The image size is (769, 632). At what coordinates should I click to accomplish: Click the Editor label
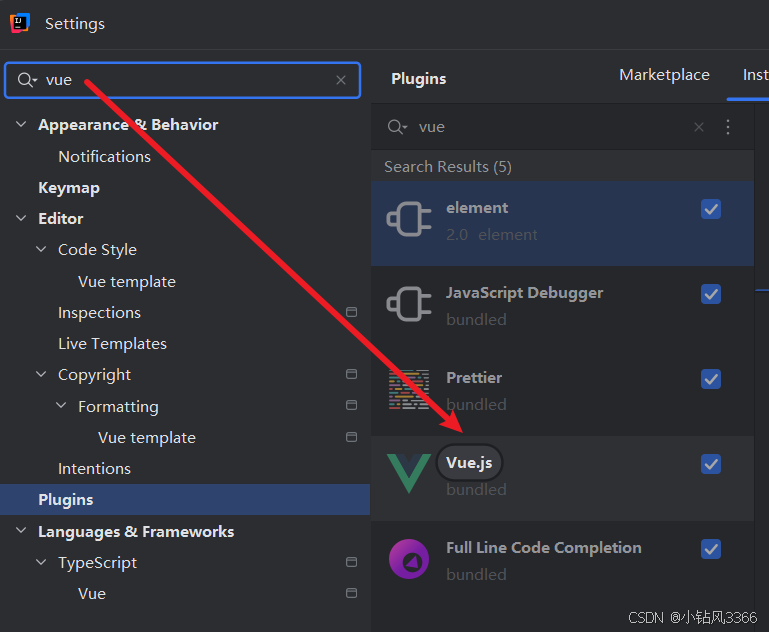pyautogui.click(x=61, y=218)
